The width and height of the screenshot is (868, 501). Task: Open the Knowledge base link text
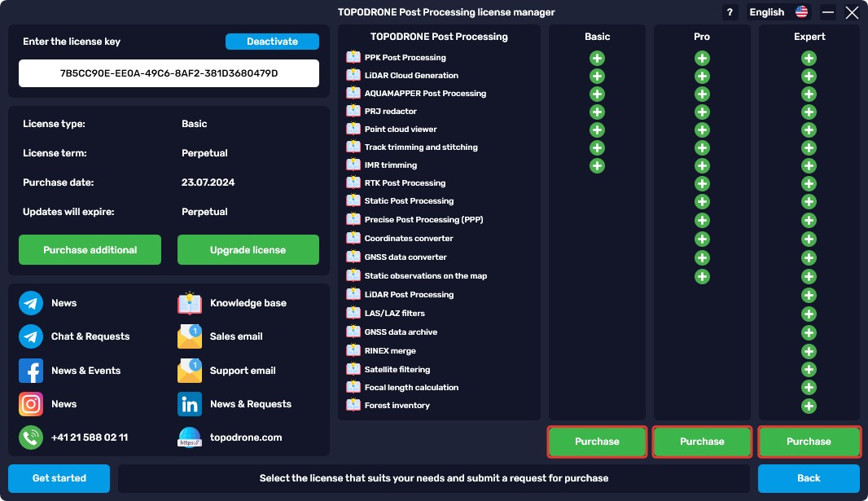click(248, 303)
